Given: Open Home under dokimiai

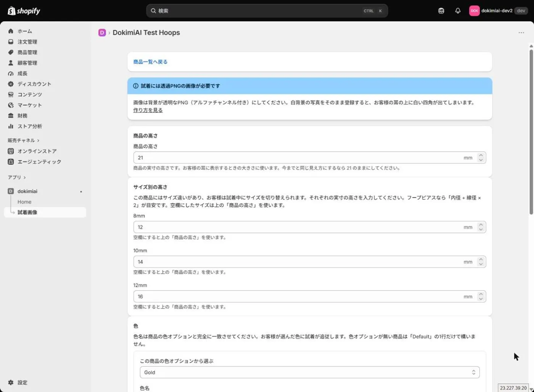Looking at the screenshot, I should click(24, 202).
